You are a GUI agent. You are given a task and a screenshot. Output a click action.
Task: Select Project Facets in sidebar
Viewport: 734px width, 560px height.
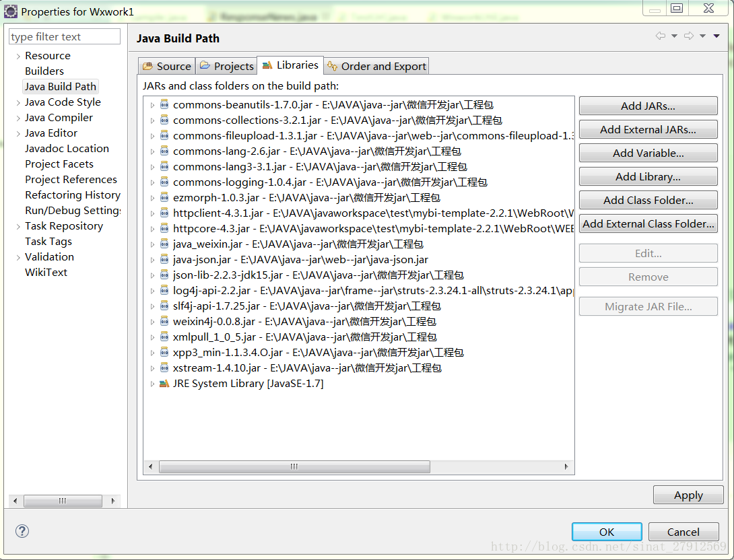pyautogui.click(x=59, y=164)
